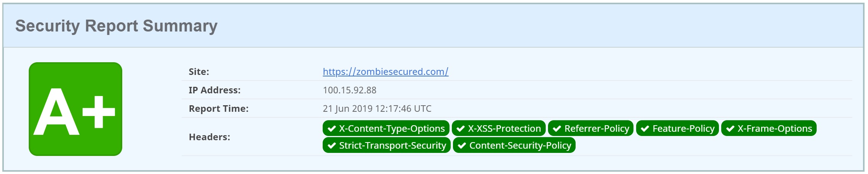Click the checkmark icon beside Referrer-Policy
Image resolution: width=868 pixels, height=174 pixels.
pos(557,129)
